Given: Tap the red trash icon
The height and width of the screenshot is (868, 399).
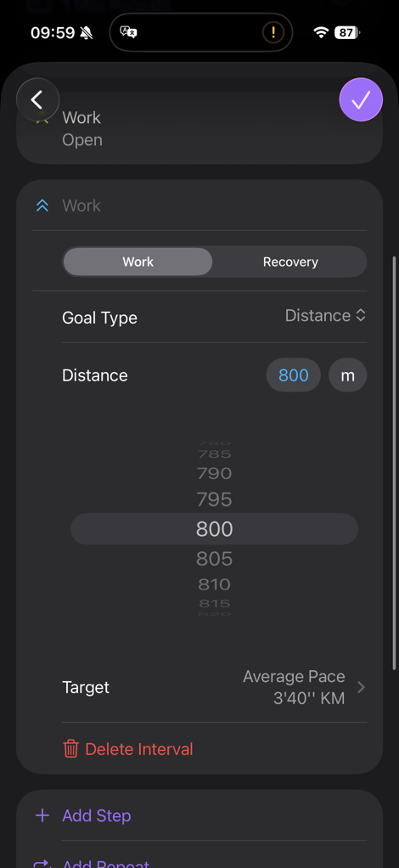Looking at the screenshot, I should (x=70, y=749).
